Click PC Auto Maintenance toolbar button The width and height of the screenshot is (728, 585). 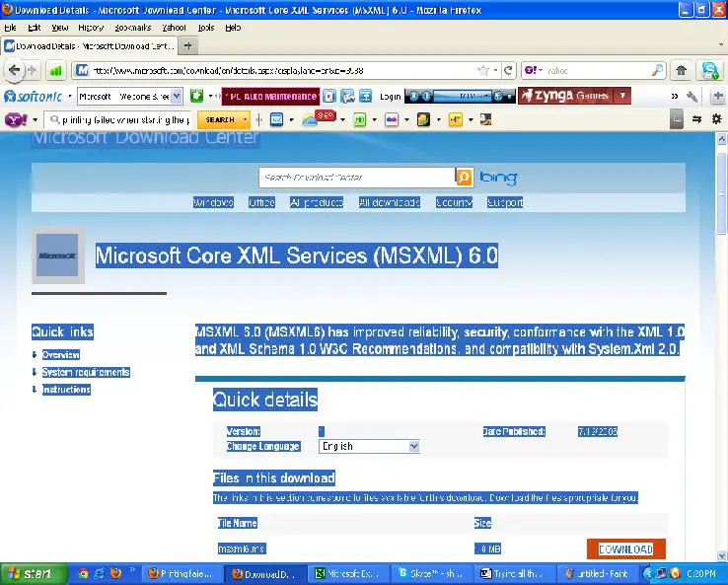click(x=270, y=96)
